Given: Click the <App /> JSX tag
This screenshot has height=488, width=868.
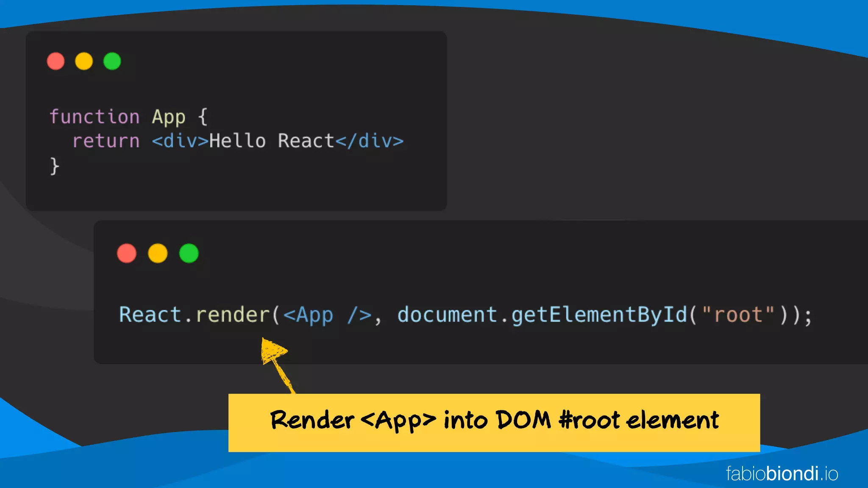Looking at the screenshot, I should tap(327, 315).
